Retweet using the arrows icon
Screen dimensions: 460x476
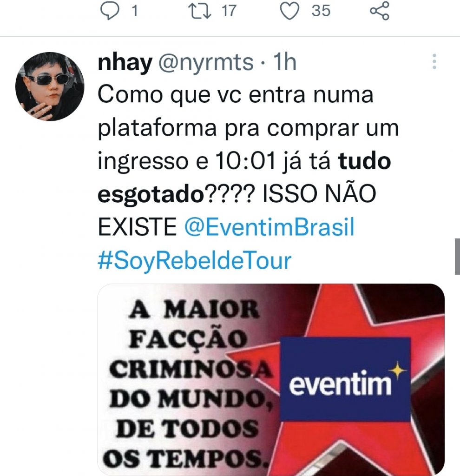tap(200, 11)
